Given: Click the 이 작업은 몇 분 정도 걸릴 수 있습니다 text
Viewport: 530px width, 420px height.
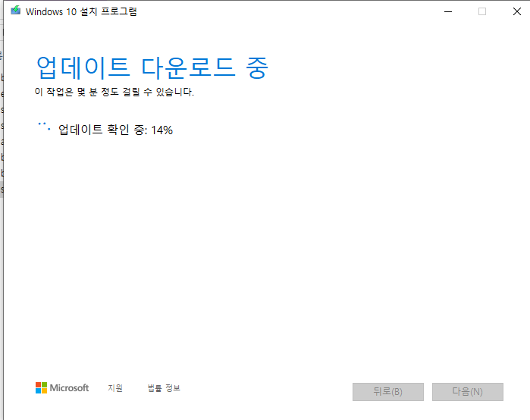Looking at the screenshot, I should (x=114, y=92).
